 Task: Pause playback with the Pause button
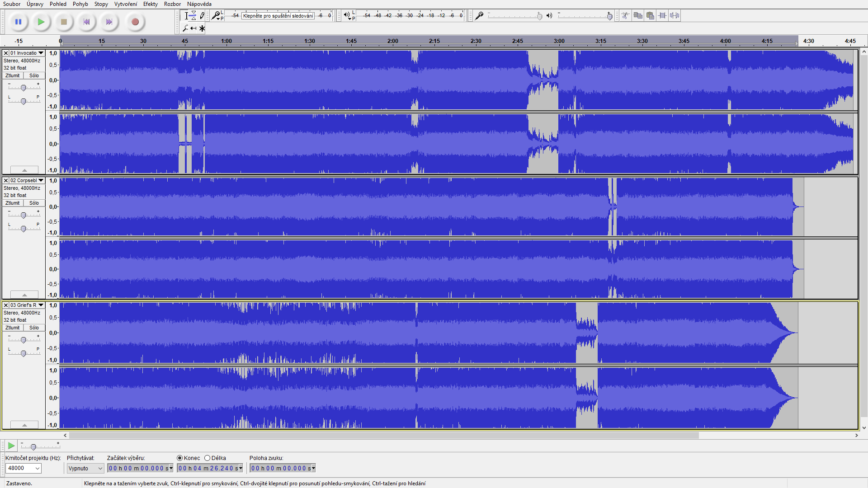[x=18, y=22]
